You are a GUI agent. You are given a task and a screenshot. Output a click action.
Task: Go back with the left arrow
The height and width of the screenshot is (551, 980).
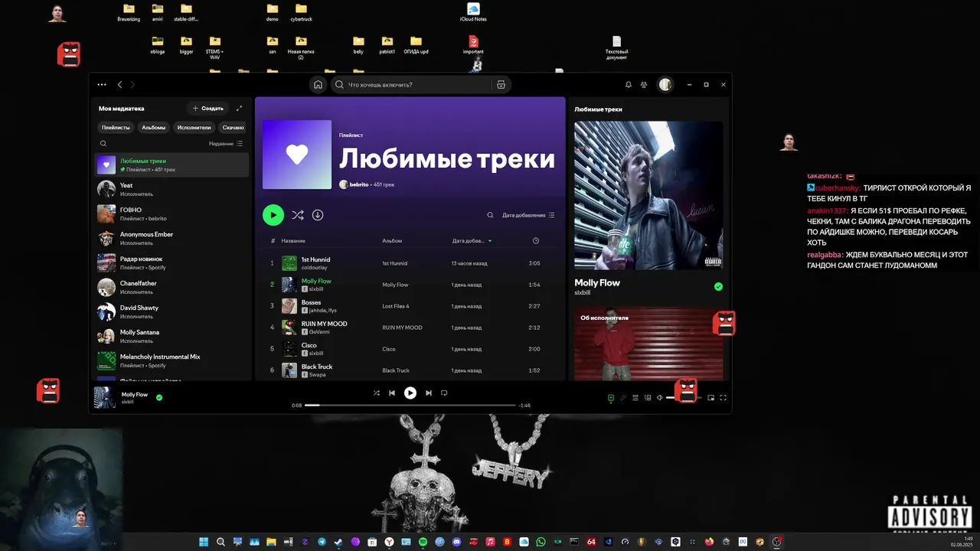point(119,85)
